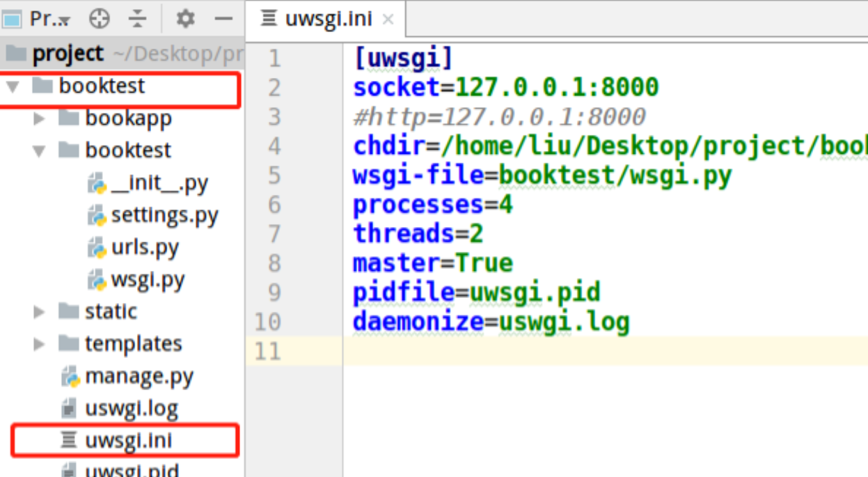Expand the templates folder
Screen dimensions: 868x477
(x=40, y=344)
